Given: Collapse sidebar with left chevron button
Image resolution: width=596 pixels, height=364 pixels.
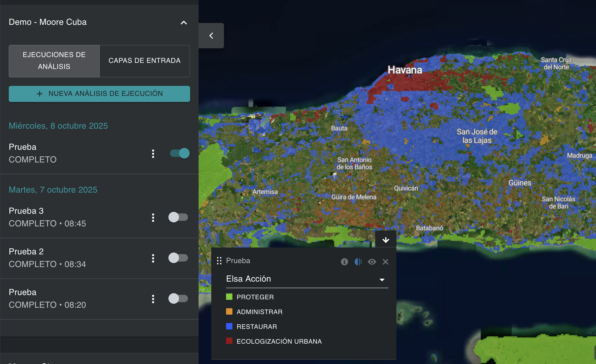Looking at the screenshot, I should pyautogui.click(x=211, y=36).
